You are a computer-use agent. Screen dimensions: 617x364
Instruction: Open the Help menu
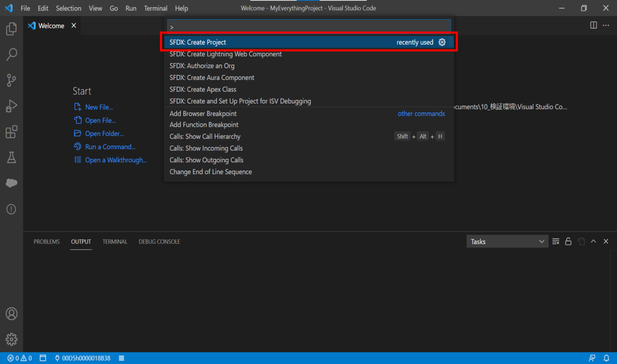click(x=181, y=8)
